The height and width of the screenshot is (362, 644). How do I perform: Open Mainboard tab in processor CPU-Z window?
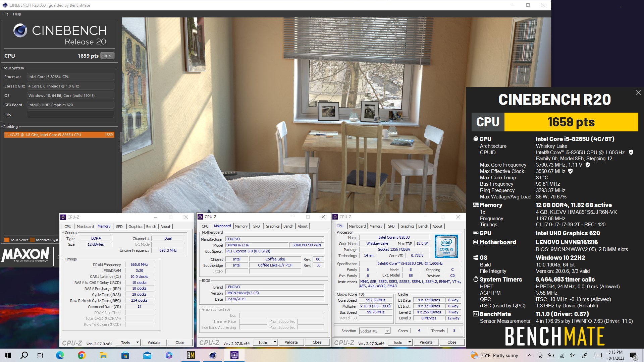tap(357, 226)
